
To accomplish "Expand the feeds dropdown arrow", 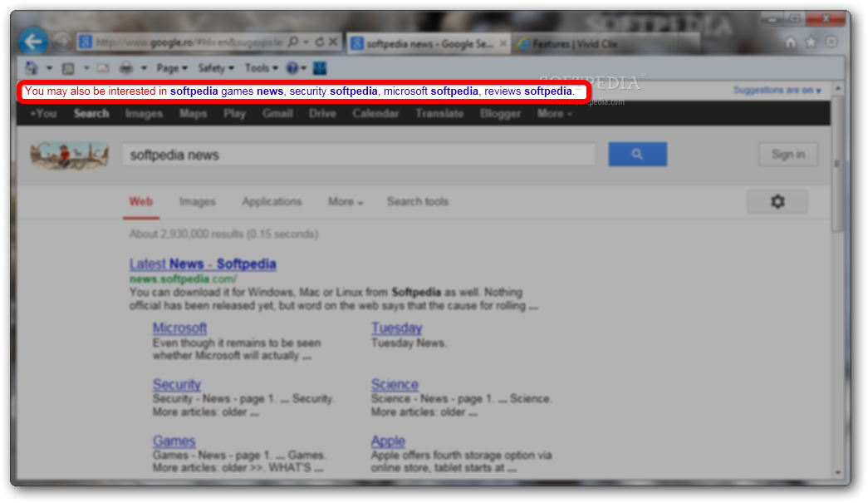I will coord(86,68).
